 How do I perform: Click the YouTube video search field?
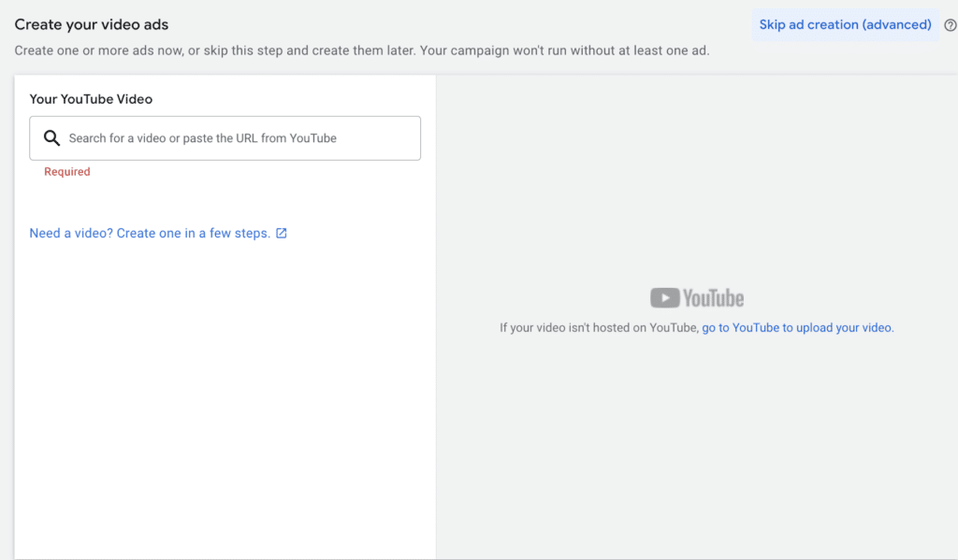[225, 138]
